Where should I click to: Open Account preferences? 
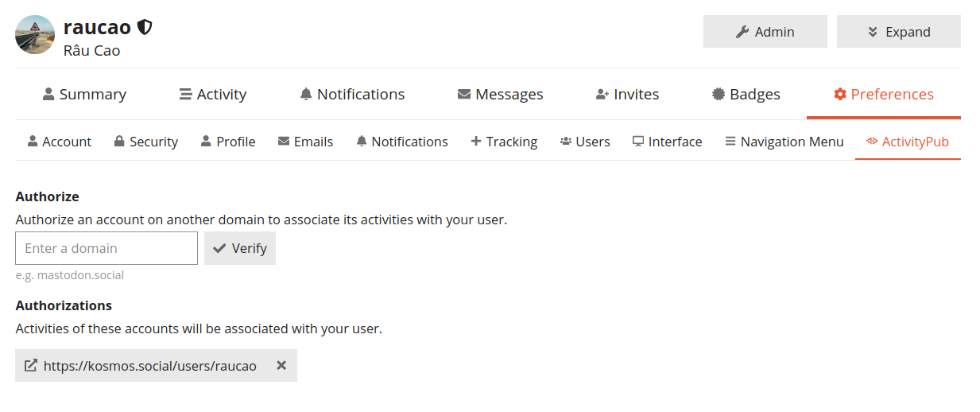(60, 142)
